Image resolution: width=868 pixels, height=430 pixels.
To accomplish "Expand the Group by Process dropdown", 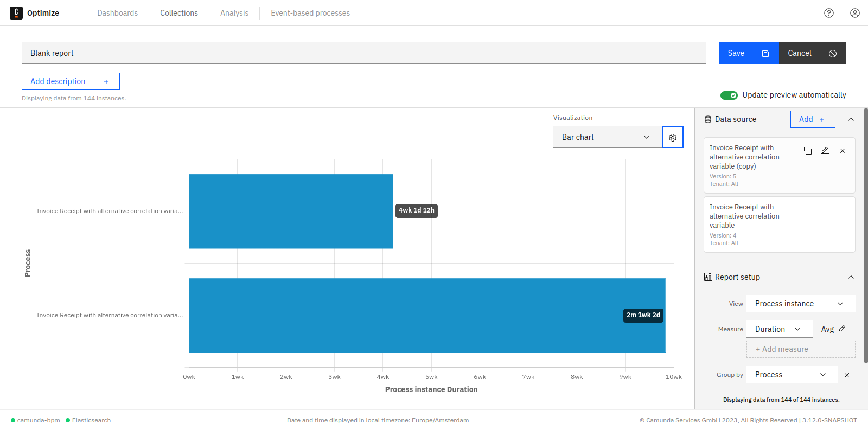I will tap(792, 375).
